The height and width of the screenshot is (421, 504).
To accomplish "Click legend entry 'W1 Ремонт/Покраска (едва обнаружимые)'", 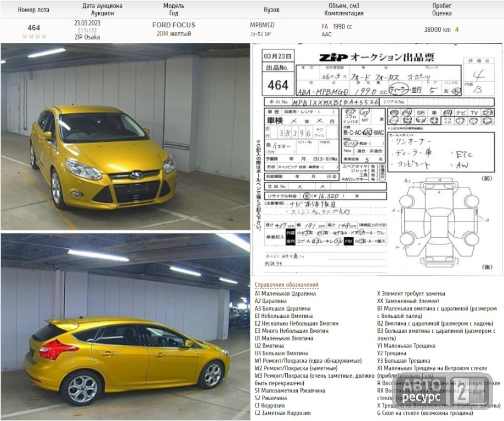I will 308,361.
